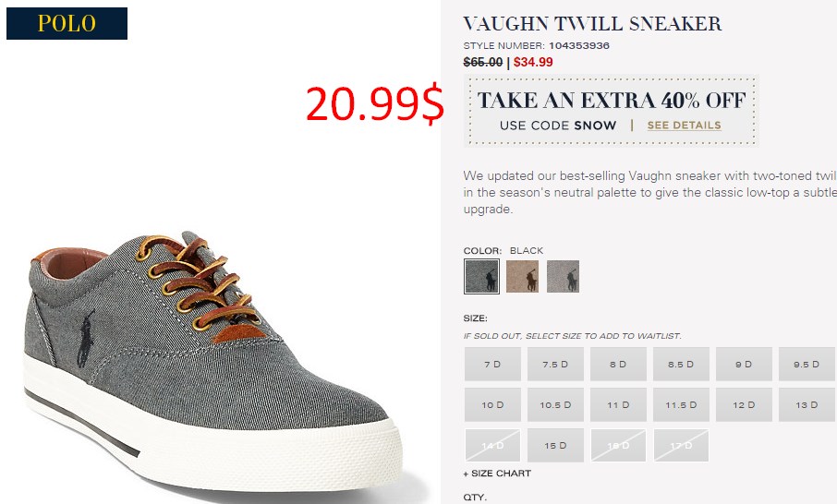Click the POLO logo
Viewport: 837px width, 504px height.
pyautogui.click(x=67, y=23)
